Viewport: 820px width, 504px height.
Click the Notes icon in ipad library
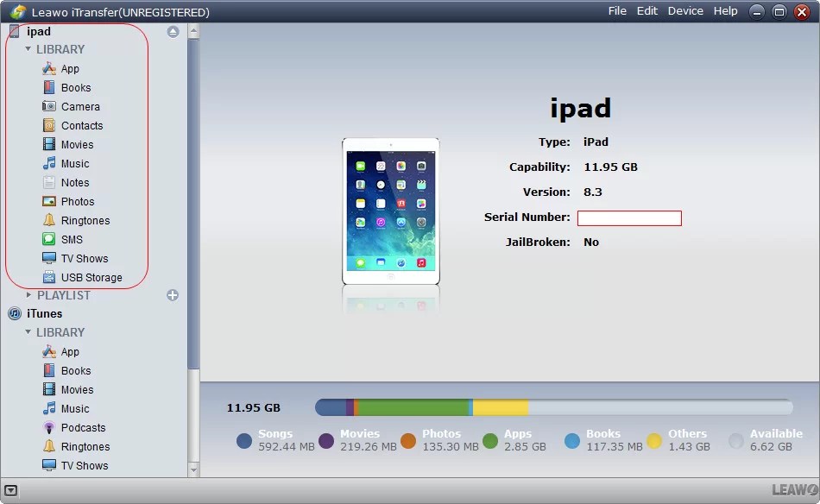[x=49, y=182]
